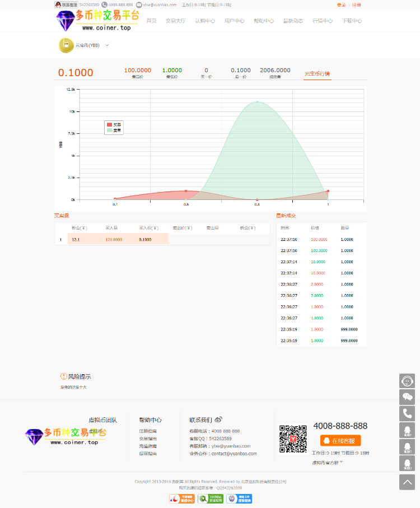Click the risk warning exclamation icon

pos(63,376)
